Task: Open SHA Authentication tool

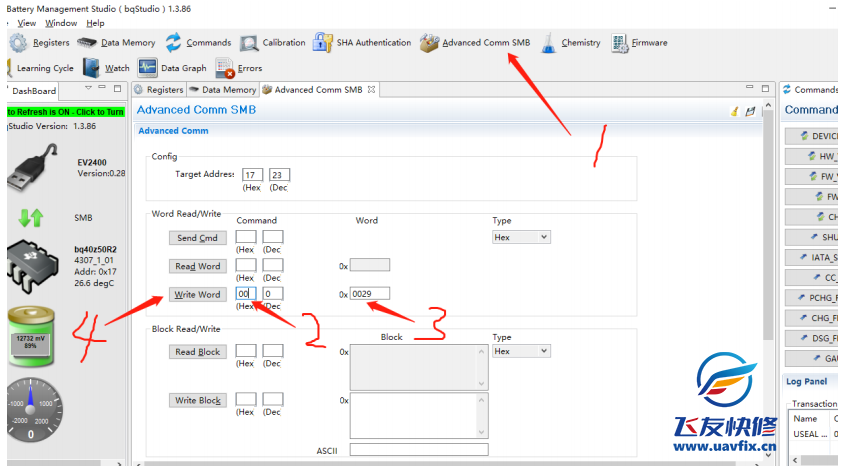Action: click(362, 43)
